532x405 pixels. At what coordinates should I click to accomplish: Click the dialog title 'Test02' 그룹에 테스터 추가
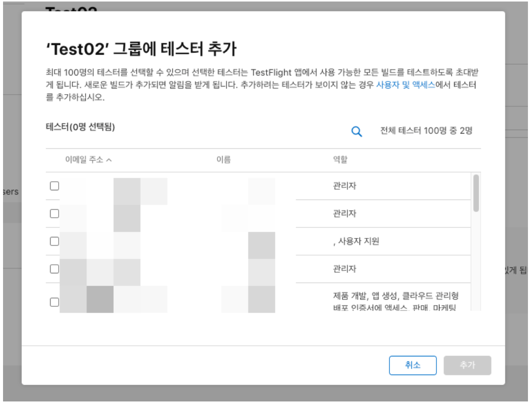[141, 49]
